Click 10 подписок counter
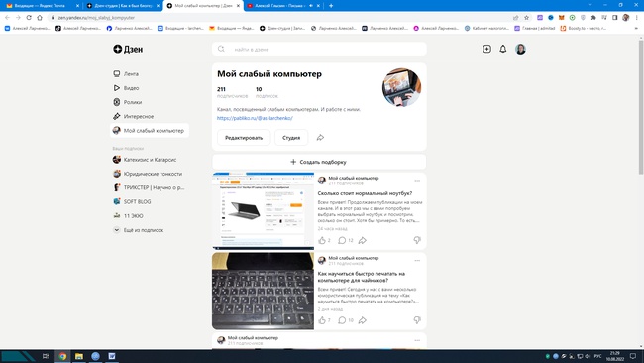This screenshot has height=363, width=644. click(267, 92)
